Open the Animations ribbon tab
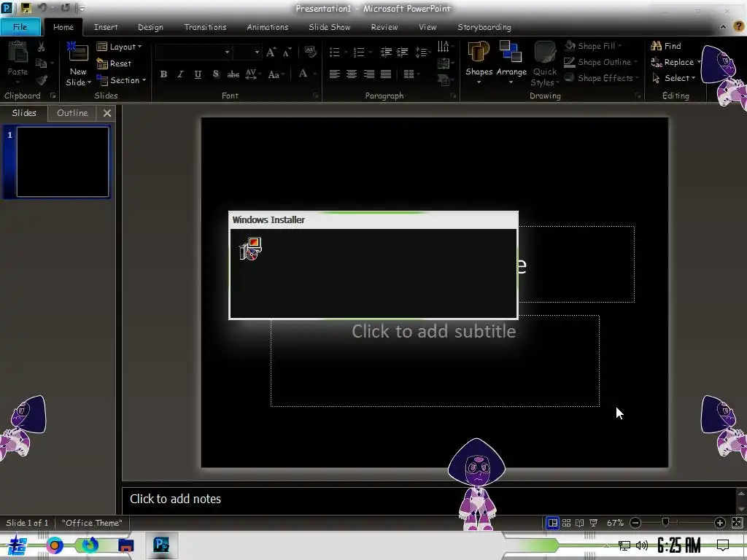This screenshot has height=560, width=747. 267,27
